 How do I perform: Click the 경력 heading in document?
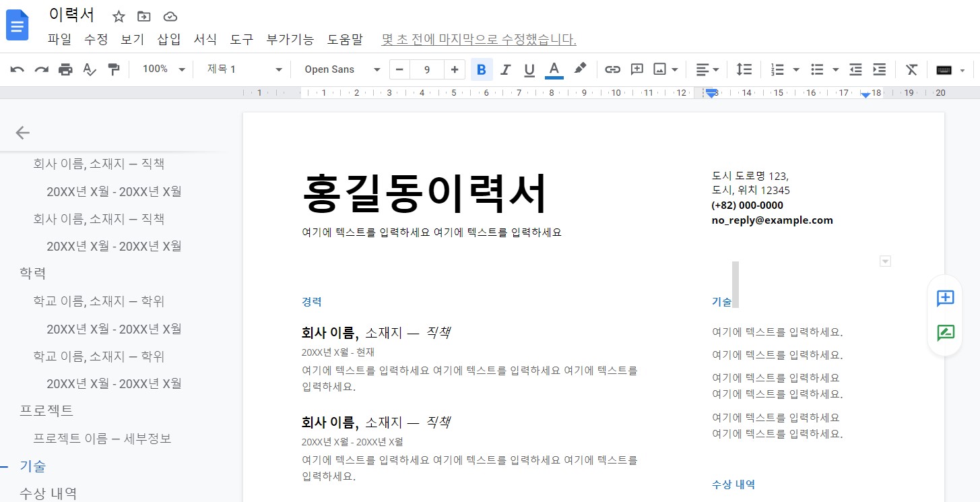[312, 303]
